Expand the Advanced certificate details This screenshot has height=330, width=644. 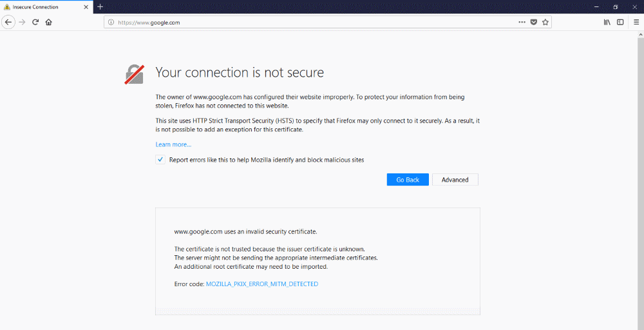click(455, 180)
